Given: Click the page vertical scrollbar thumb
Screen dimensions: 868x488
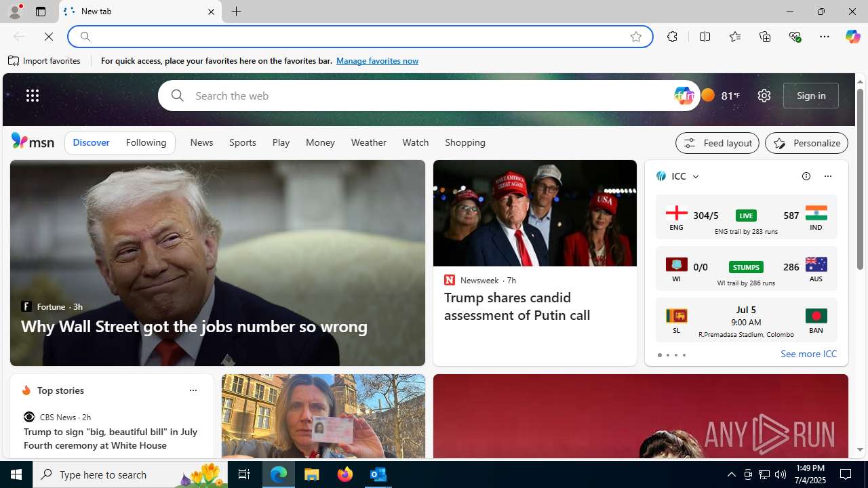Looking at the screenshot, I should 860,179.
